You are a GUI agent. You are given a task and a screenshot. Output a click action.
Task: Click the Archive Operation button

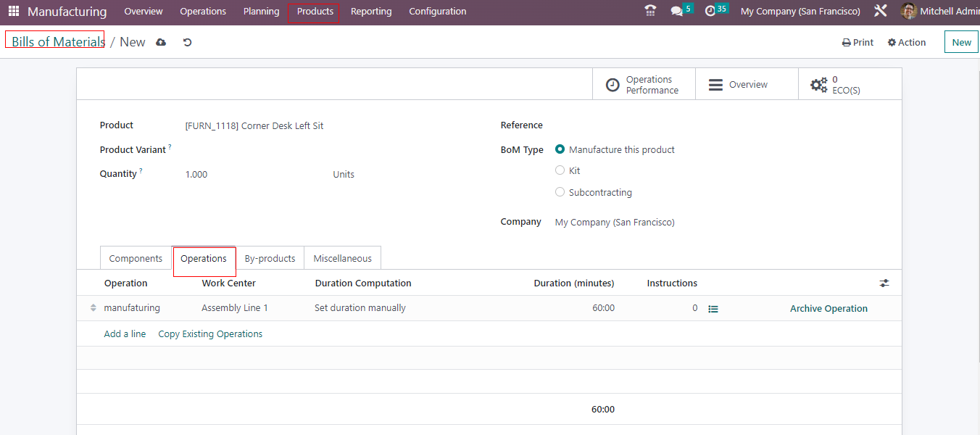click(829, 309)
